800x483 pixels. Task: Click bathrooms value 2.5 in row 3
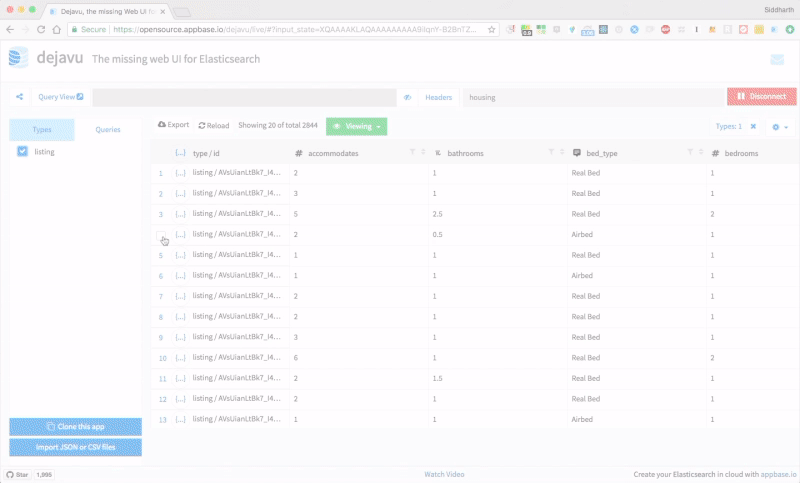(437, 214)
